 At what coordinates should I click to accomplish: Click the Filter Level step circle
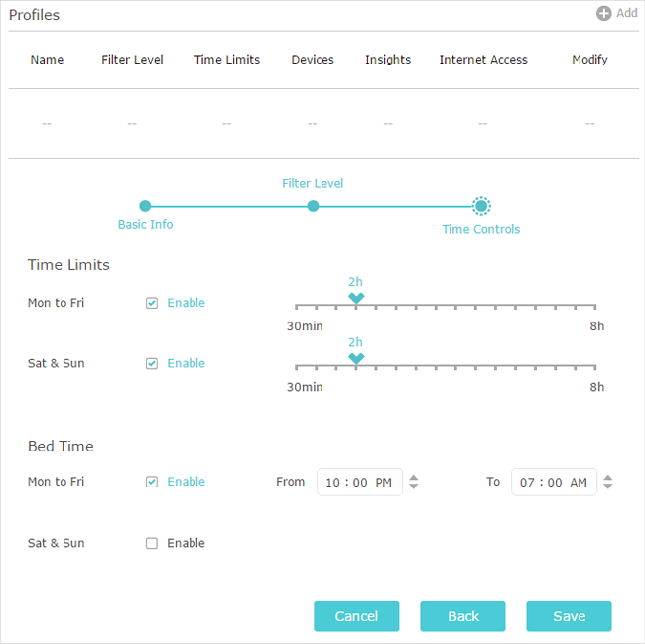tap(313, 206)
